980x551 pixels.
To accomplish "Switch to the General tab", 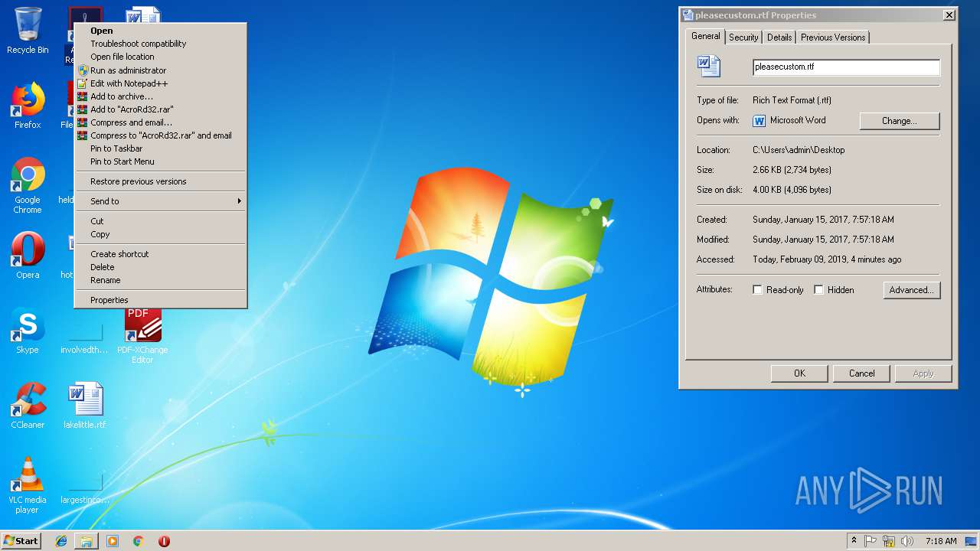I will [x=705, y=36].
